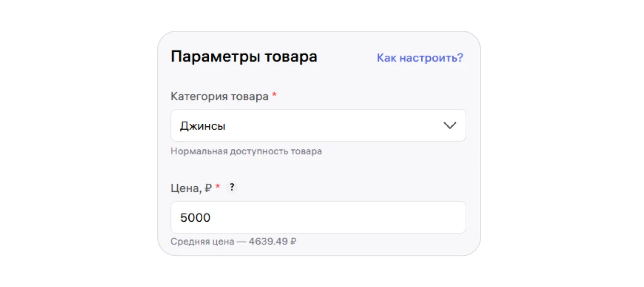Click the Категория товара label
The width and height of the screenshot is (644, 287).
219,96
